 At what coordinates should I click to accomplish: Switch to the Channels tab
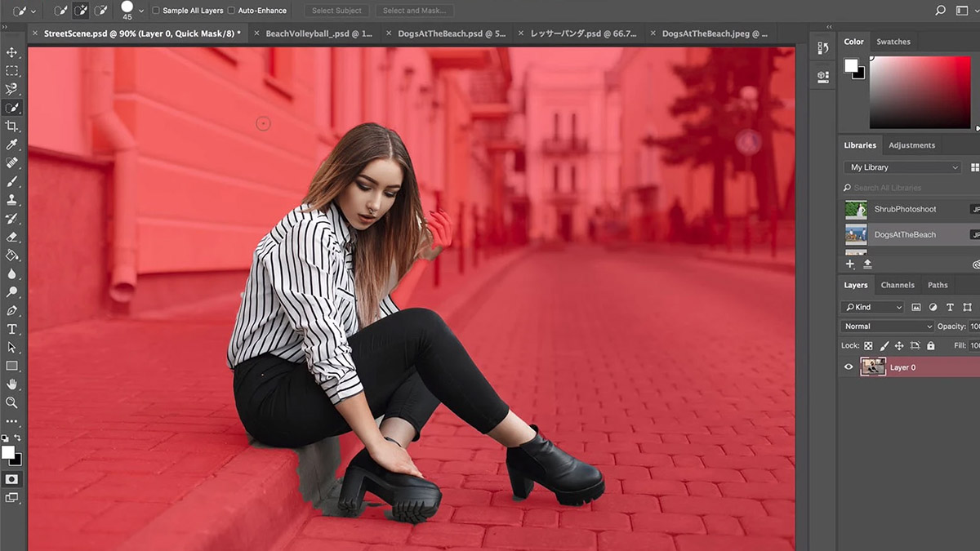pyautogui.click(x=898, y=285)
